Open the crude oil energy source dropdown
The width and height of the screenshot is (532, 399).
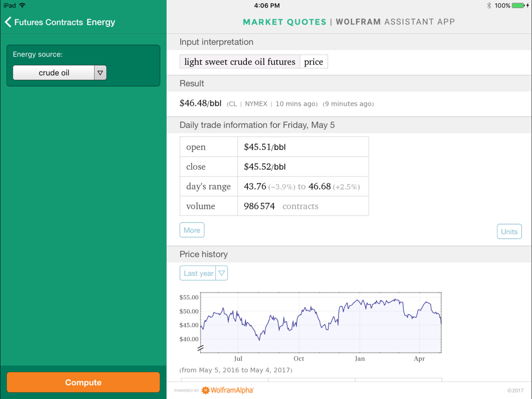pyautogui.click(x=60, y=72)
